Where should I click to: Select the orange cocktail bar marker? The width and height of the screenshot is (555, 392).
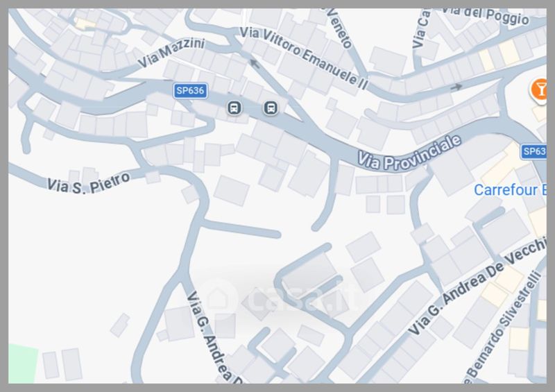(538, 91)
